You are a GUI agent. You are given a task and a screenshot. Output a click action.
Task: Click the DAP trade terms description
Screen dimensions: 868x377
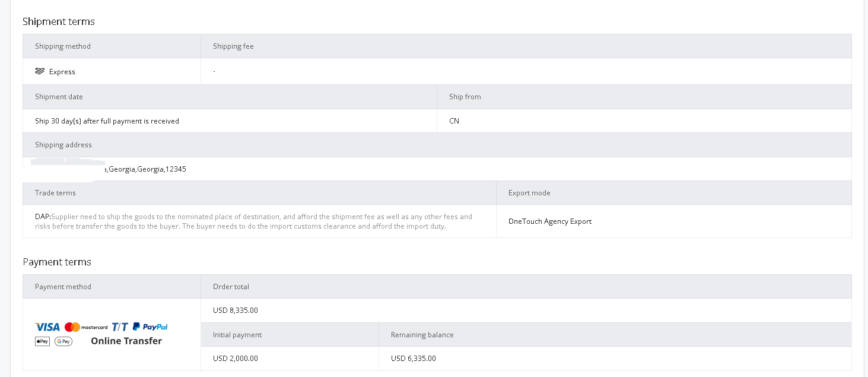pos(254,221)
